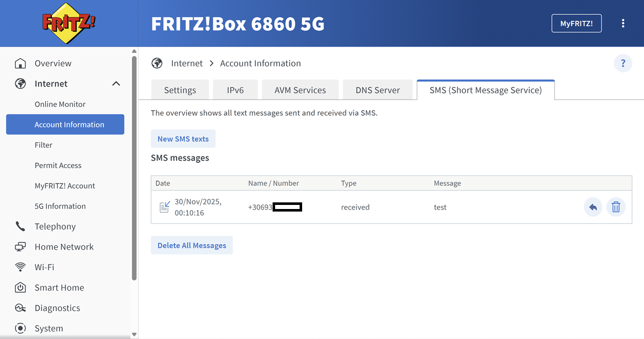Switch to the IPv6 tab
Viewport: 644px width, 339px height.
tap(235, 90)
